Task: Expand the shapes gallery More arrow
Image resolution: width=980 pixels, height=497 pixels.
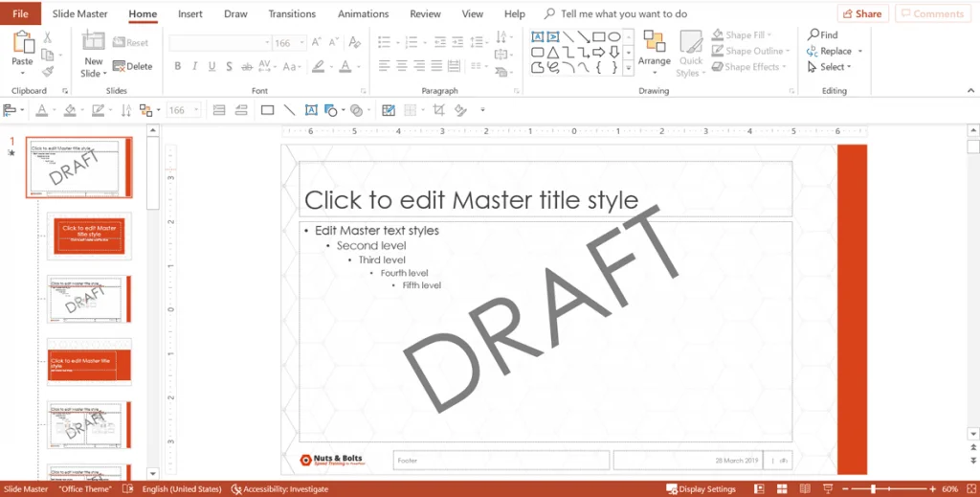Action: point(629,68)
